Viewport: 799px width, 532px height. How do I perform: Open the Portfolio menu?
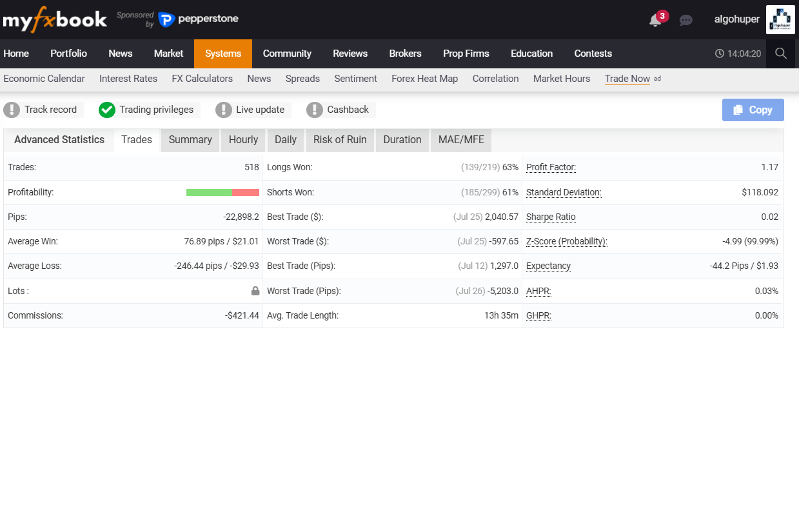tap(68, 54)
